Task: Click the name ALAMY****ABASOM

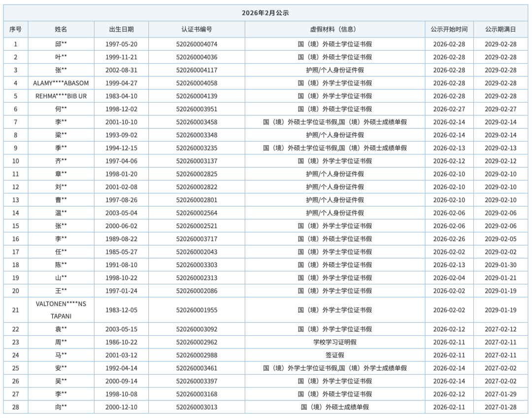Action: tap(61, 83)
